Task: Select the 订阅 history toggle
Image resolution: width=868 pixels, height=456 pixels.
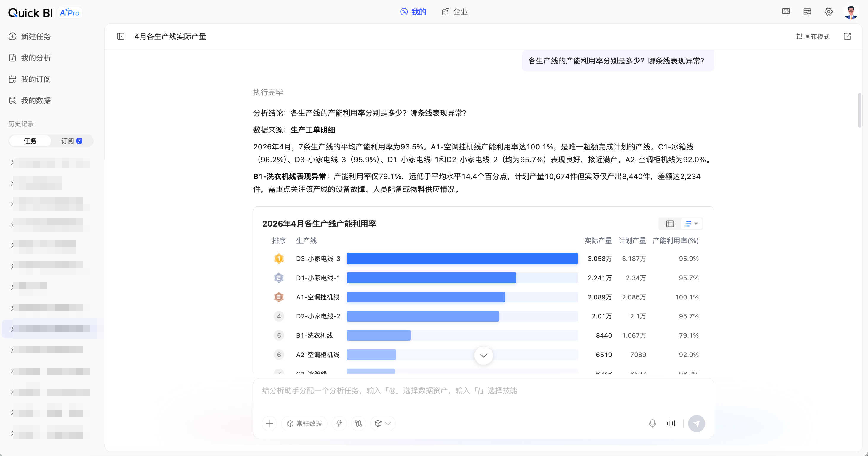Action: [x=71, y=141]
